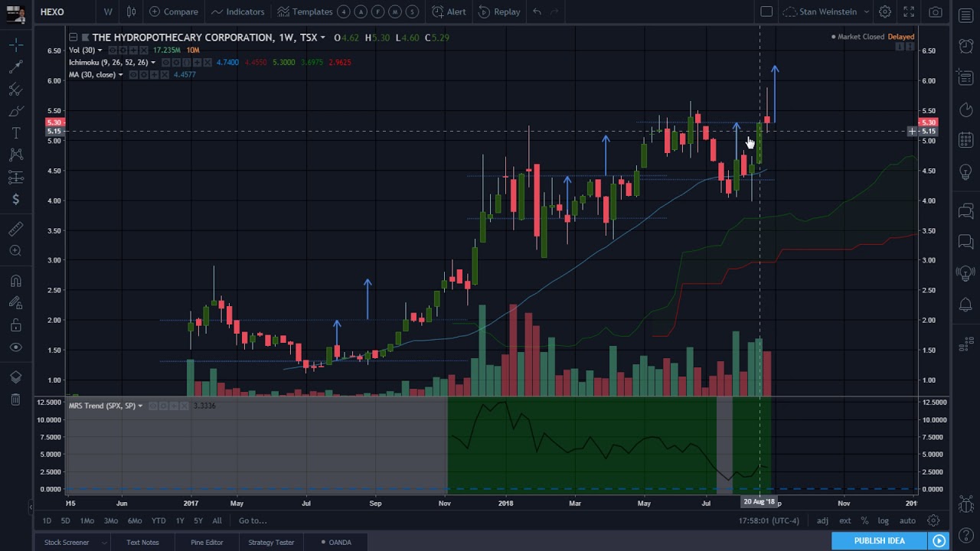Viewport: 980px width, 551px height.
Task: Hide all drawings with eye icon
Action: tap(15, 347)
